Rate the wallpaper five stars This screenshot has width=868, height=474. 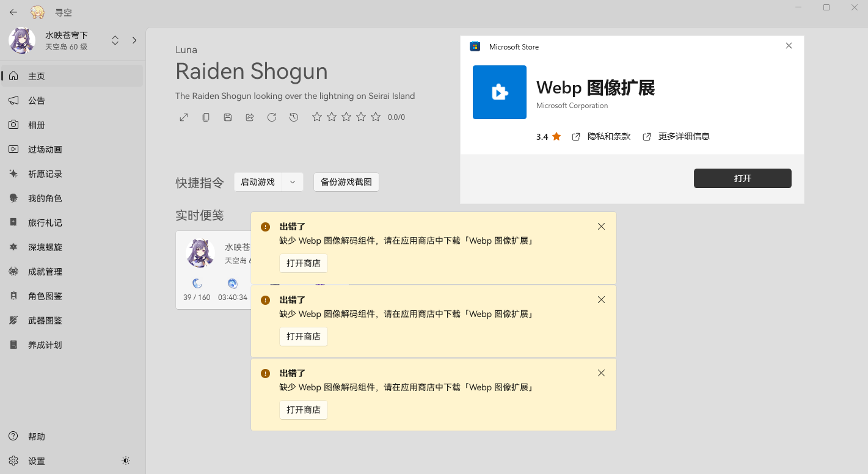[375, 117]
